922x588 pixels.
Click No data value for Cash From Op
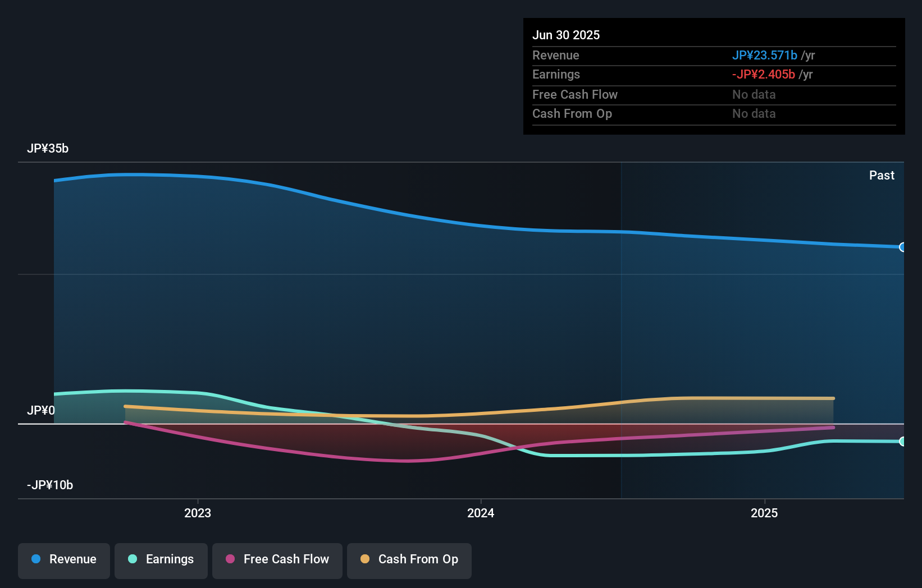(754, 113)
